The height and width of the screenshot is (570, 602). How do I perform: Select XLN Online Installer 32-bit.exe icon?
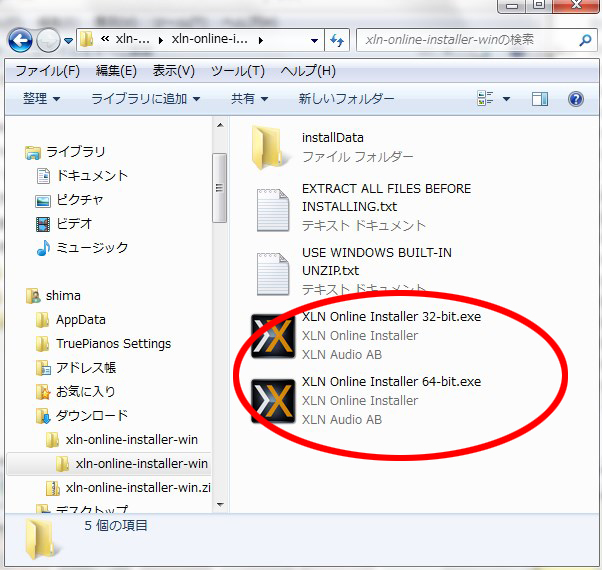pos(273,336)
